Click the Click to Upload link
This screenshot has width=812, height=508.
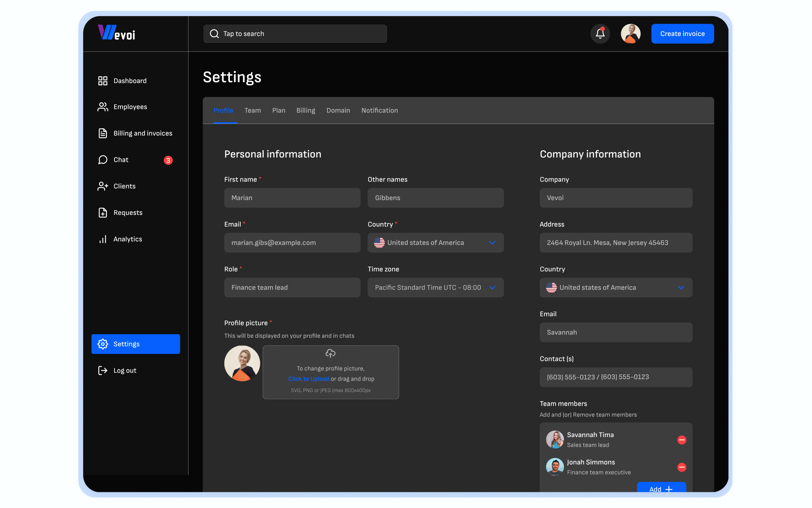(309, 379)
